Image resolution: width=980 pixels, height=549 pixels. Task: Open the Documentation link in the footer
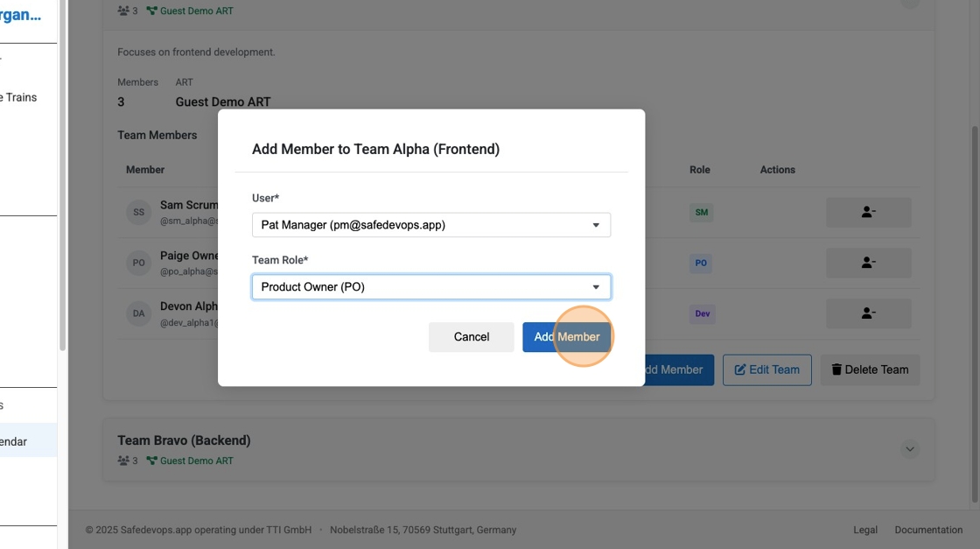928,530
